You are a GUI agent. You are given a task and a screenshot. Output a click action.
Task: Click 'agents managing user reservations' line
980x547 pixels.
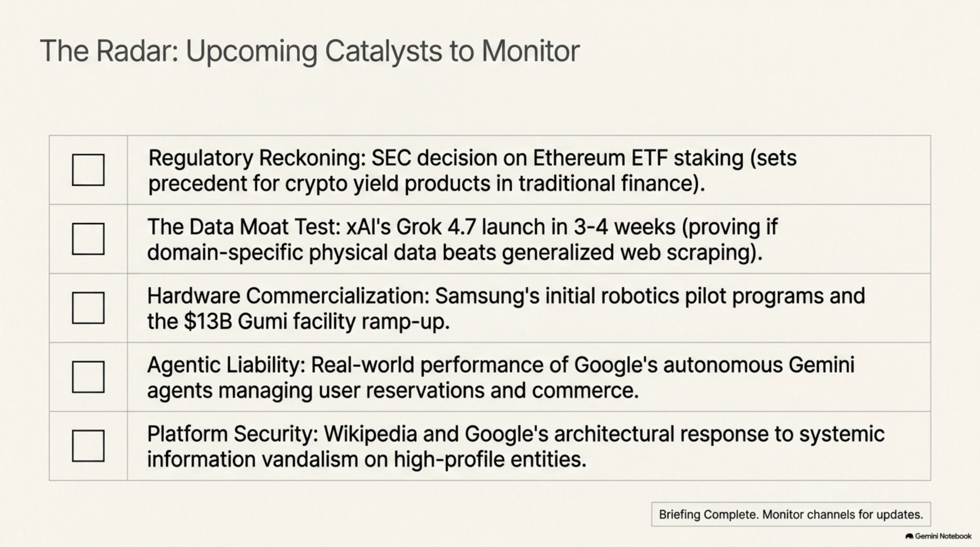tap(393, 390)
